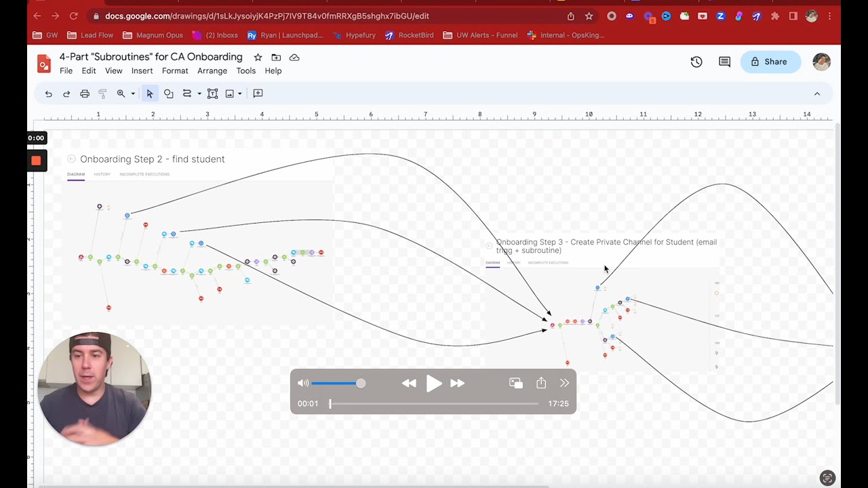Click the Print icon in toolbar
The image size is (868, 488).
click(x=85, y=94)
